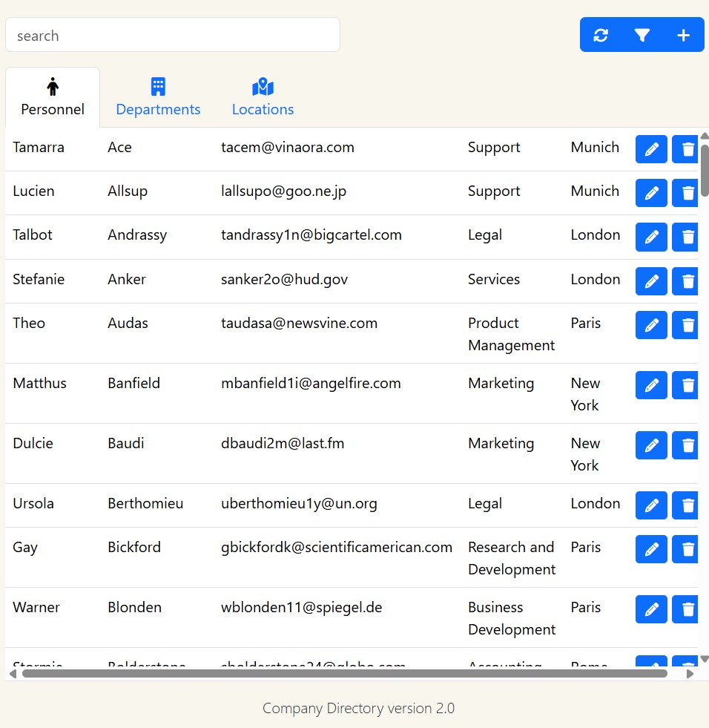Viewport: 709px width, 728px height.
Task: Remove Matthus Banfield via trash icon
Action: pos(686,385)
